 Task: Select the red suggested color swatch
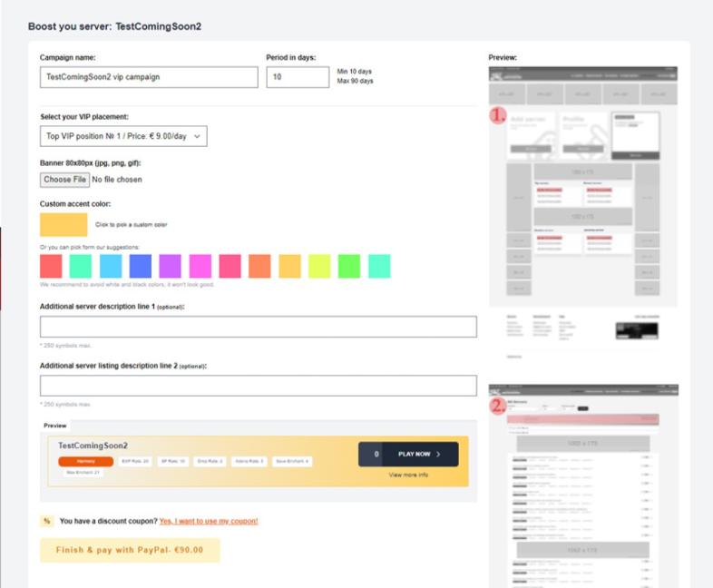click(x=51, y=266)
